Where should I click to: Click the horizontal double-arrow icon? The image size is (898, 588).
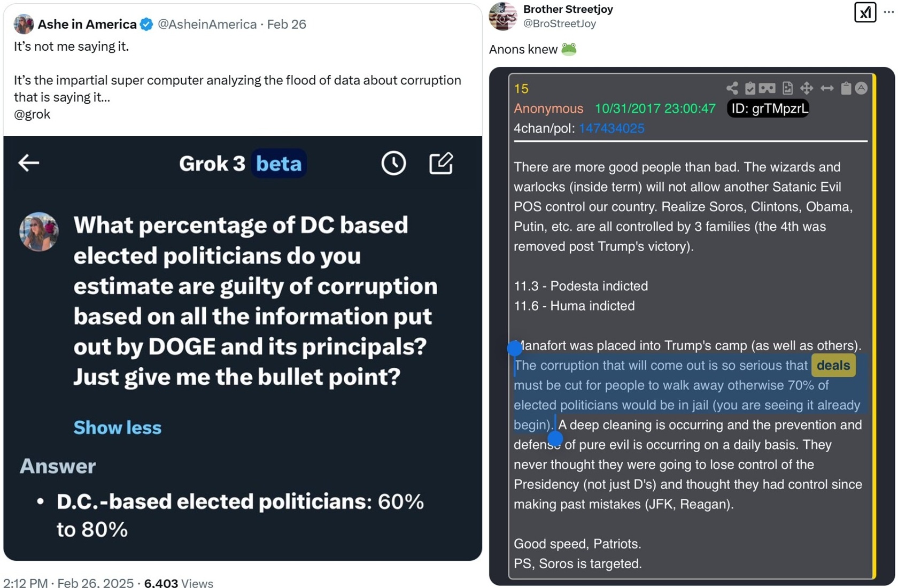827,88
